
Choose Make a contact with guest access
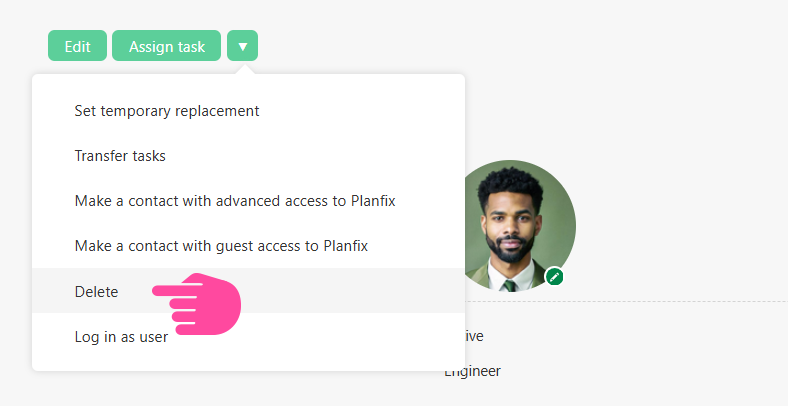click(x=228, y=245)
